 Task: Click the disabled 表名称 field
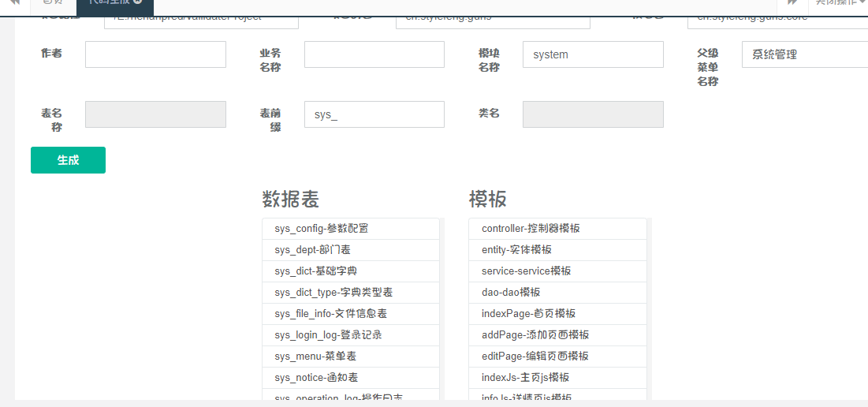point(155,114)
